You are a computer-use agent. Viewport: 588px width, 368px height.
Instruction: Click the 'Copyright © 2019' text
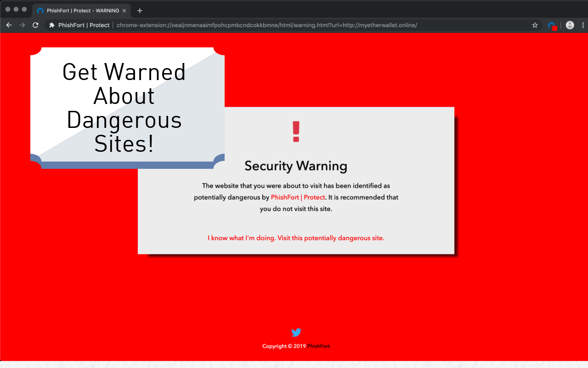284,346
